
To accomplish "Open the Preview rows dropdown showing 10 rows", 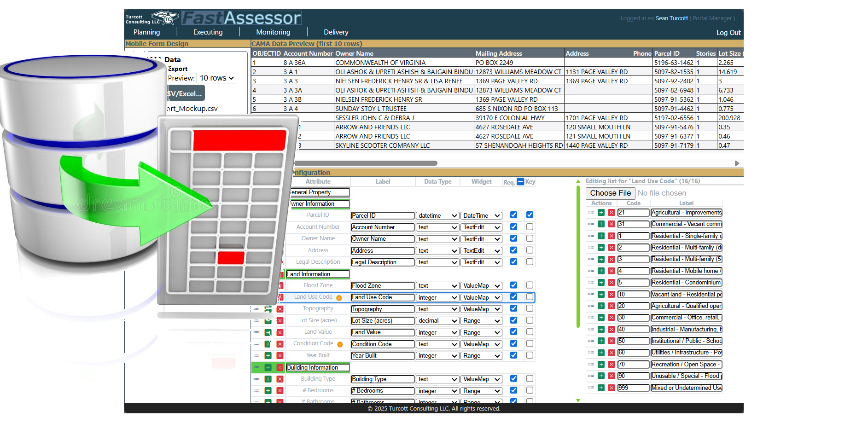I will tap(216, 78).
